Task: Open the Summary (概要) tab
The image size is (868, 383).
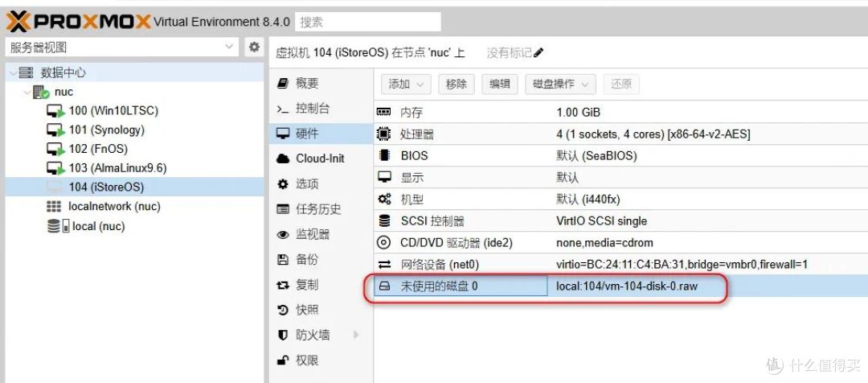Action: pyautogui.click(x=321, y=83)
